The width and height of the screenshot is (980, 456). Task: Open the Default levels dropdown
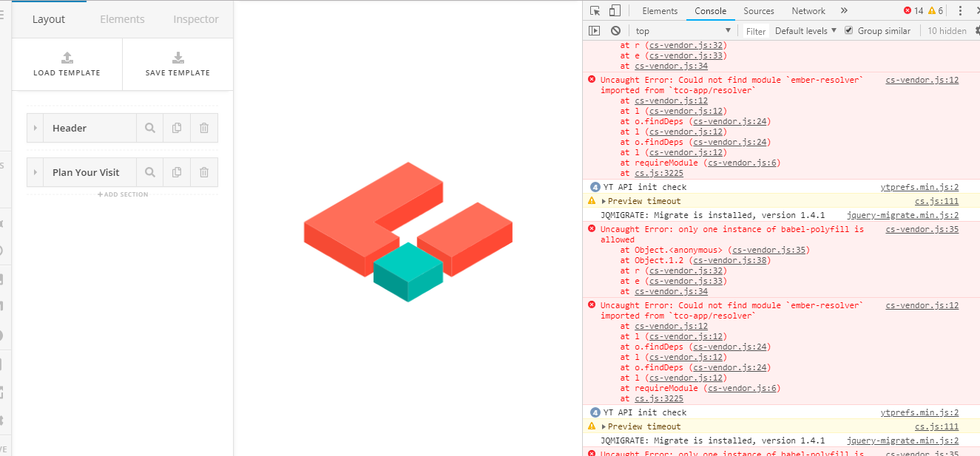(x=805, y=31)
